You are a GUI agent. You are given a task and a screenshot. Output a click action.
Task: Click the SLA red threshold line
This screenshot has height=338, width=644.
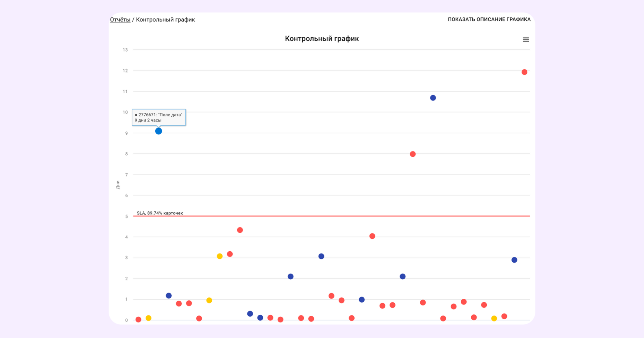tap(322, 216)
